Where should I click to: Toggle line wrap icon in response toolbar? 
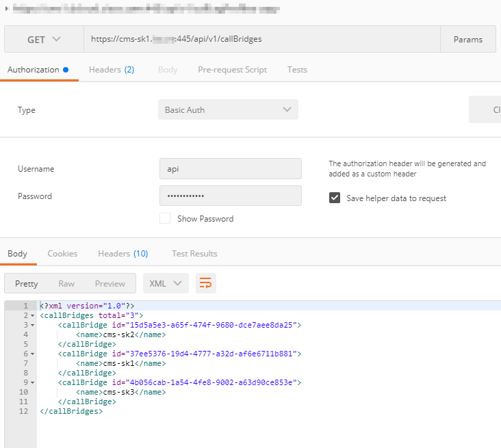tap(205, 283)
